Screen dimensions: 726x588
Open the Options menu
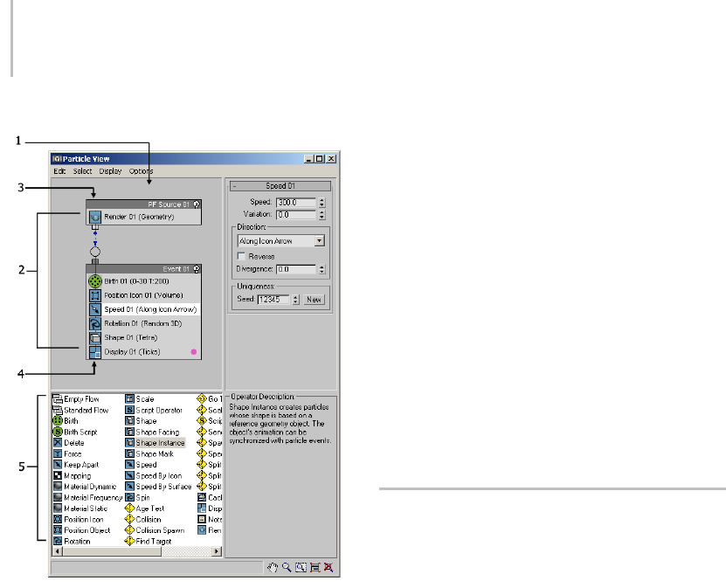coord(141,171)
